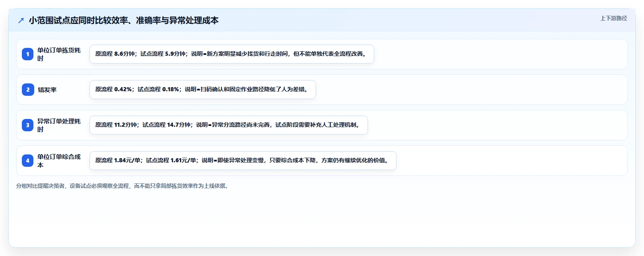Screen dimensions: 644x256
Task: Click the label 单位订单拣货耗时
Action: pyautogui.click(x=59, y=54)
